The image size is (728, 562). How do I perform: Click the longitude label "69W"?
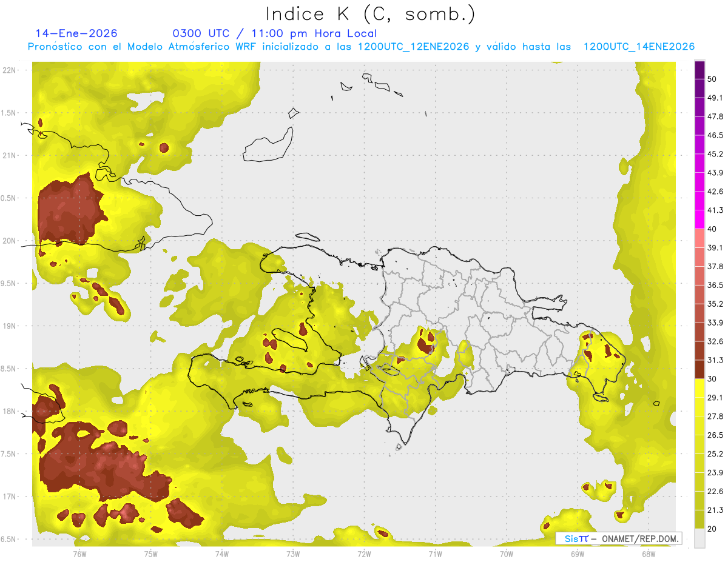(577, 554)
